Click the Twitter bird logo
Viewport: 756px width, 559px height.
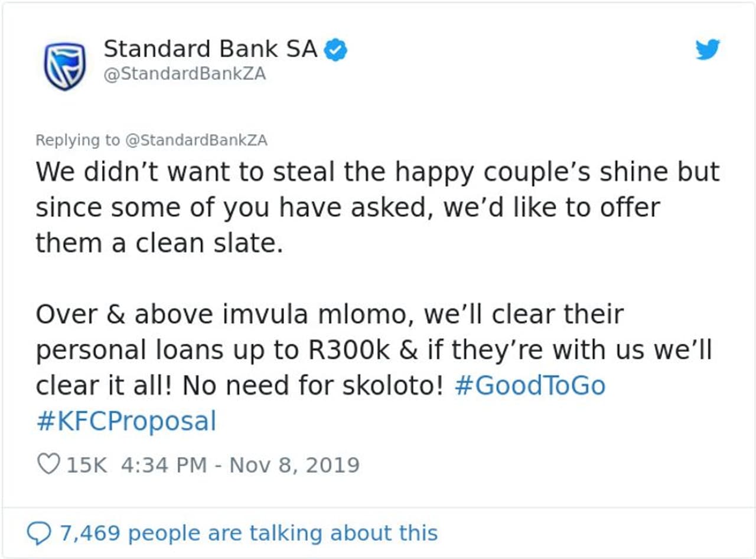pyautogui.click(x=708, y=51)
